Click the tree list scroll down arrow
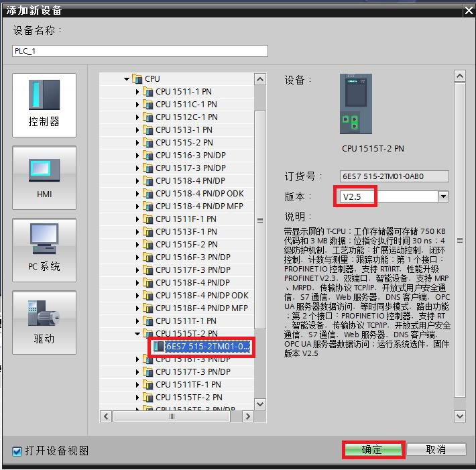This screenshot has height=470, width=476. pyautogui.click(x=260, y=404)
